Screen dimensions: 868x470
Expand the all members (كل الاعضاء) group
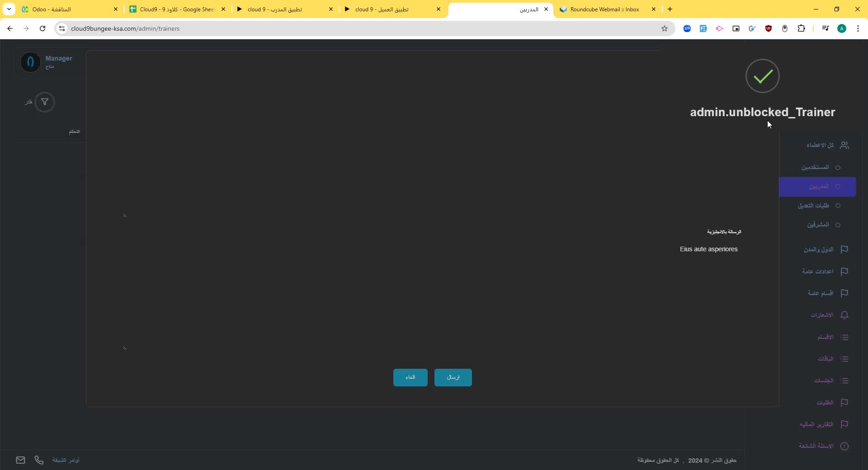[821, 146]
